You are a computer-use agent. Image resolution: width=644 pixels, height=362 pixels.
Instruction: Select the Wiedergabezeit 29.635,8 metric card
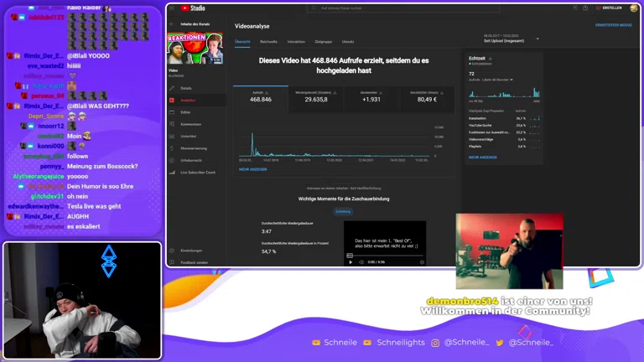(316, 99)
